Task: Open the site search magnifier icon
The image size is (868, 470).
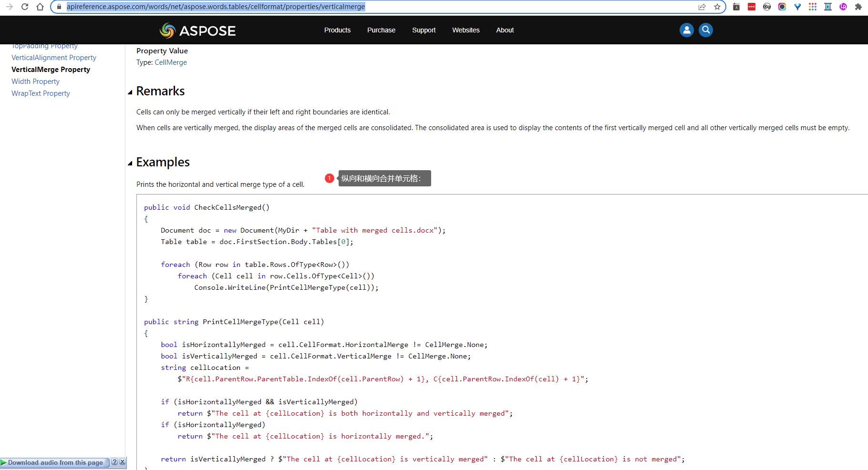Action: tap(706, 30)
